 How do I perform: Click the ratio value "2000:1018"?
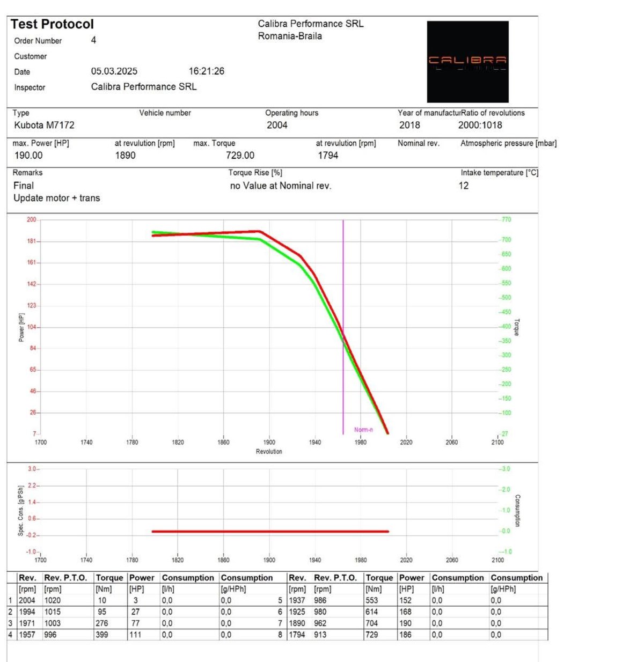(x=480, y=125)
